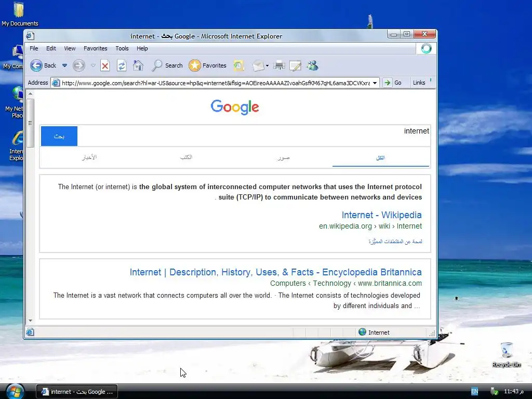This screenshot has height=399, width=532.
Task: Open the Edit menu
Action: pyautogui.click(x=51, y=48)
